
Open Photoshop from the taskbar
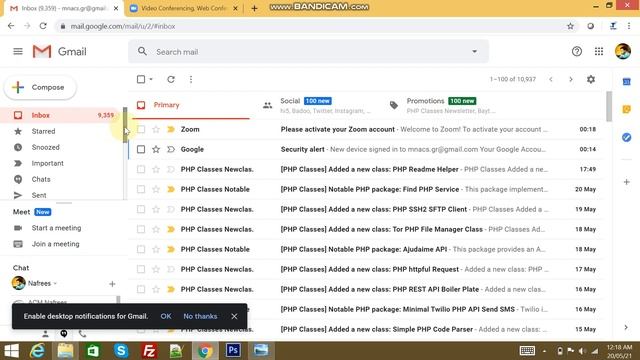(233, 351)
